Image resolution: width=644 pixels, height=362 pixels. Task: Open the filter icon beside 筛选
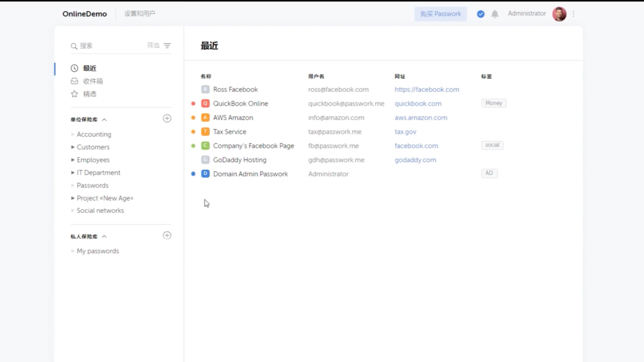point(167,46)
